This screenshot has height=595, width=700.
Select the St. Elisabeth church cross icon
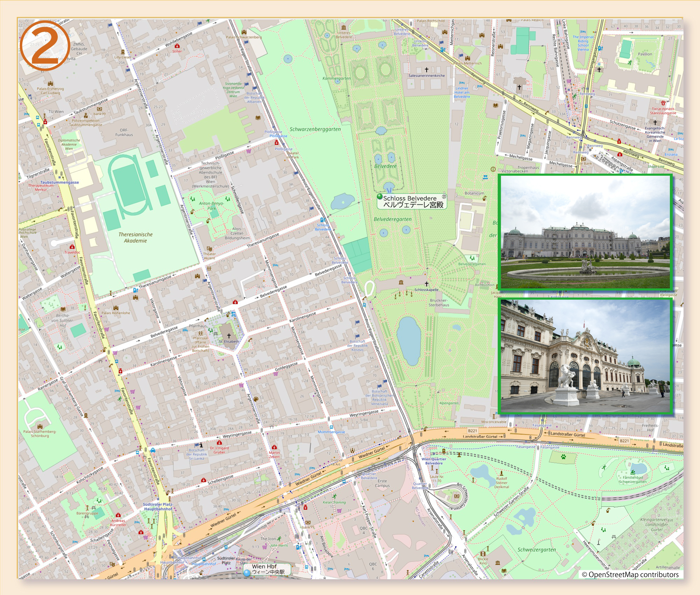click(x=229, y=336)
